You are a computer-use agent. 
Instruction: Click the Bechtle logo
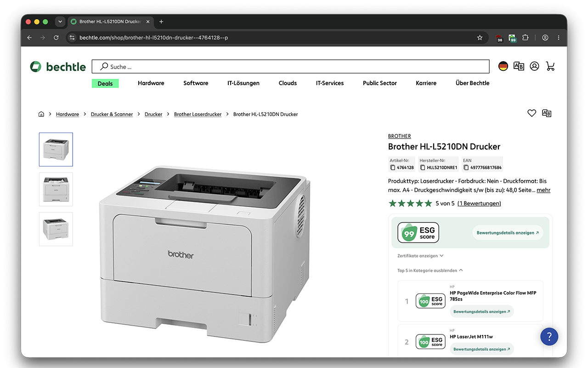(x=58, y=67)
